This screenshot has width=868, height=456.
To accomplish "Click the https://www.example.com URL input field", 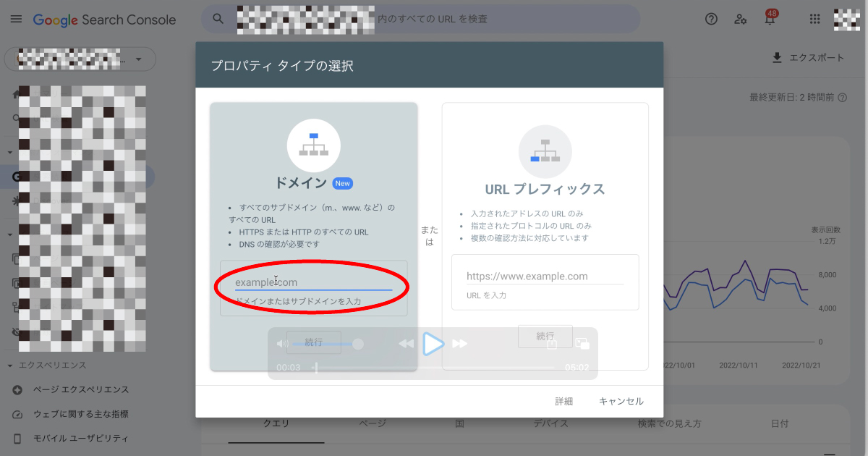I will coord(545,276).
